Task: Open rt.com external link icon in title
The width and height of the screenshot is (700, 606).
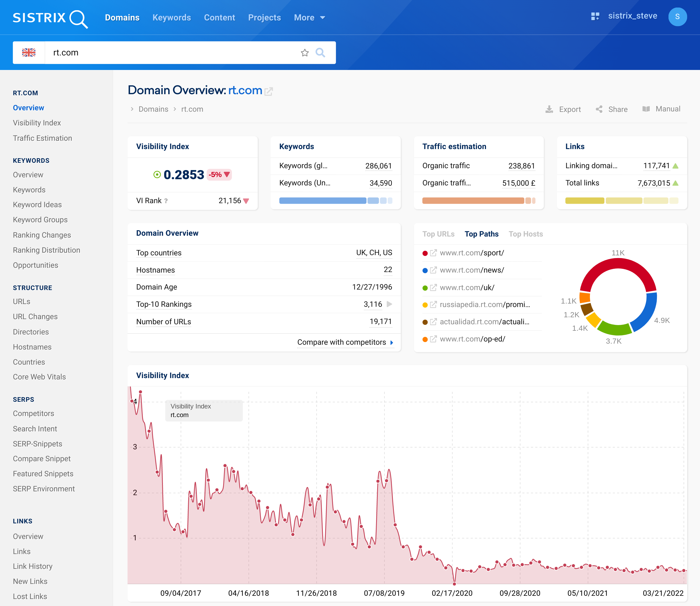Action: [269, 91]
